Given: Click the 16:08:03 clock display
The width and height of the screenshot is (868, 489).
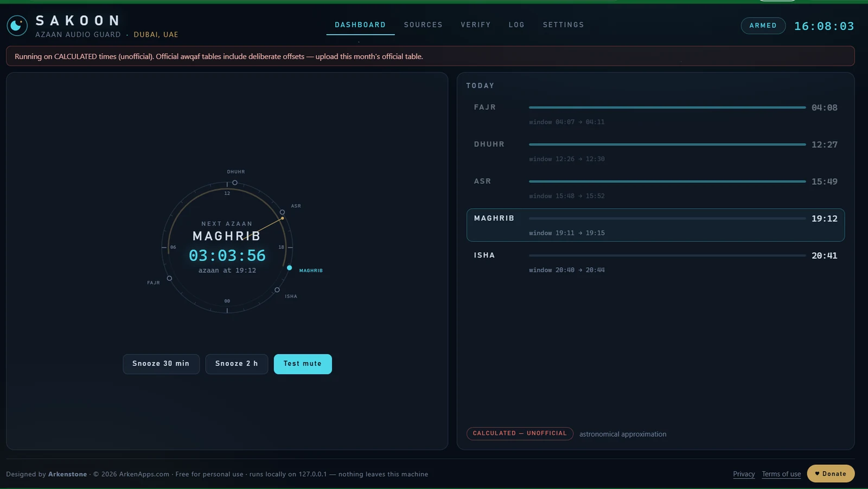Looking at the screenshot, I should [824, 26].
